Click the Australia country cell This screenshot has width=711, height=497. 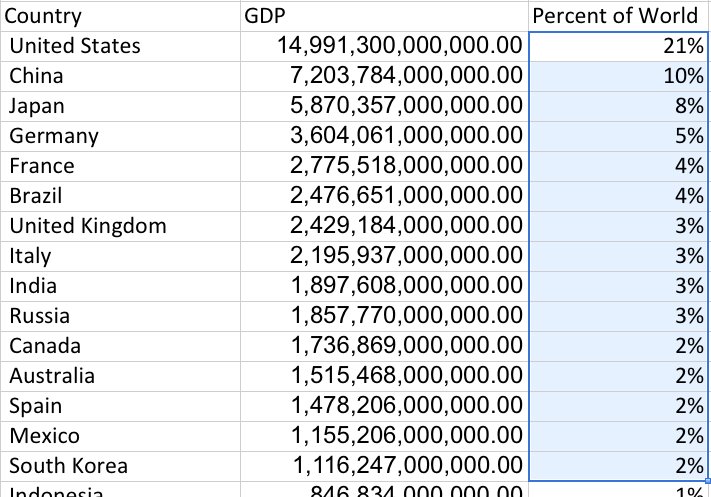click(120, 375)
